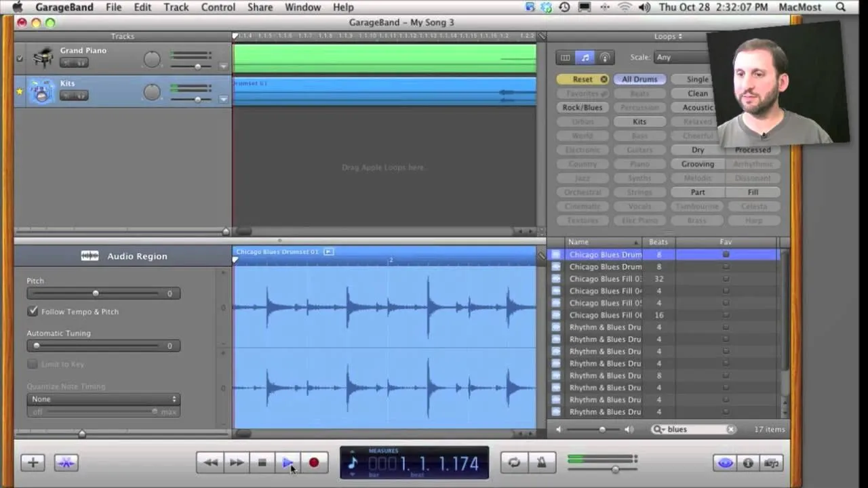868x488 pixels.
Task: Select the Grooving descriptor button
Action: pyautogui.click(x=698, y=164)
